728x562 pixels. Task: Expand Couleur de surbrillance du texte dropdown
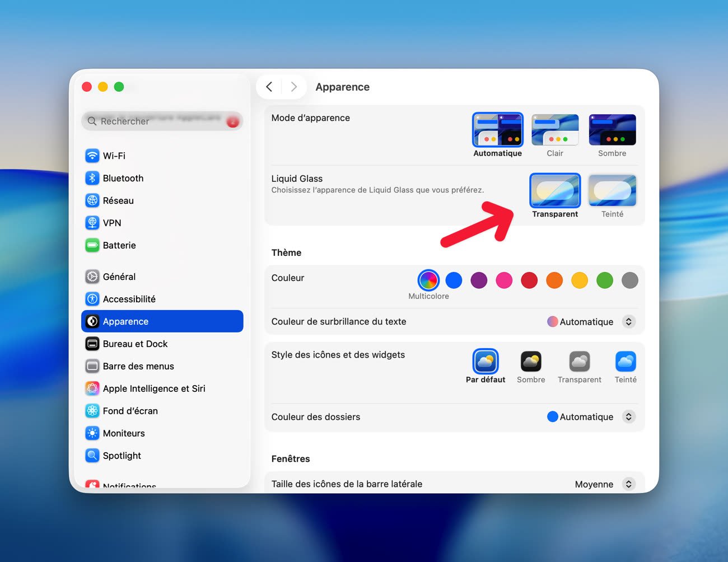coord(628,322)
